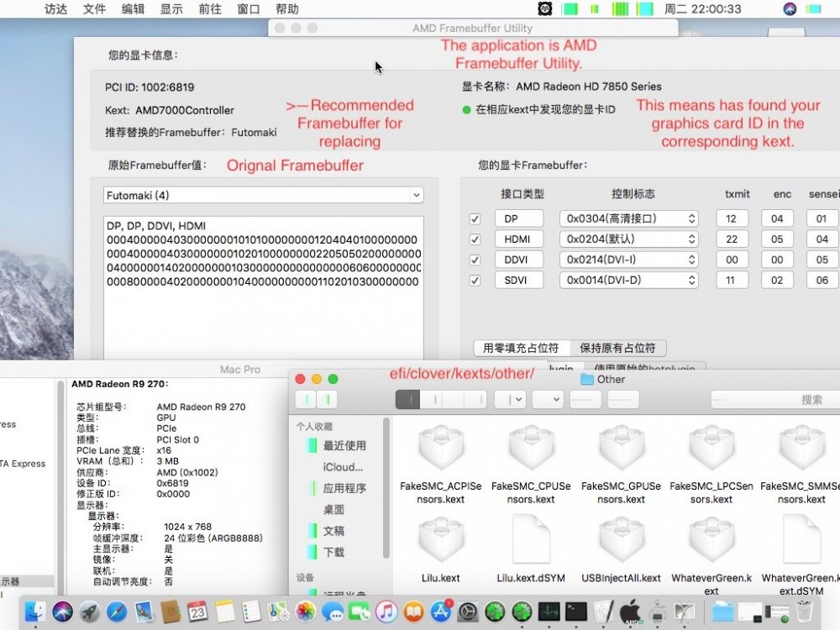Open the 0x0304 control flag dropdown for DP
This screenshot has width=840, height=630.
pos(629,218)
